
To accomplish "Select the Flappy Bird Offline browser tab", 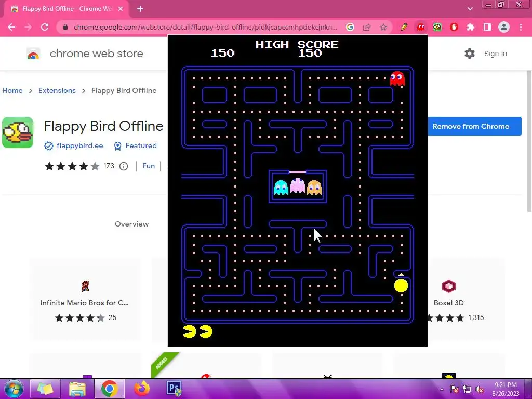I will 67,9.
